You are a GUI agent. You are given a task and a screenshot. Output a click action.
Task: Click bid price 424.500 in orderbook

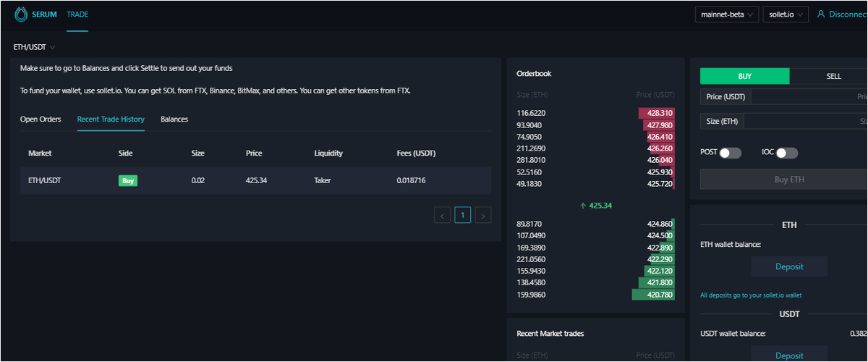coord(660,236)
